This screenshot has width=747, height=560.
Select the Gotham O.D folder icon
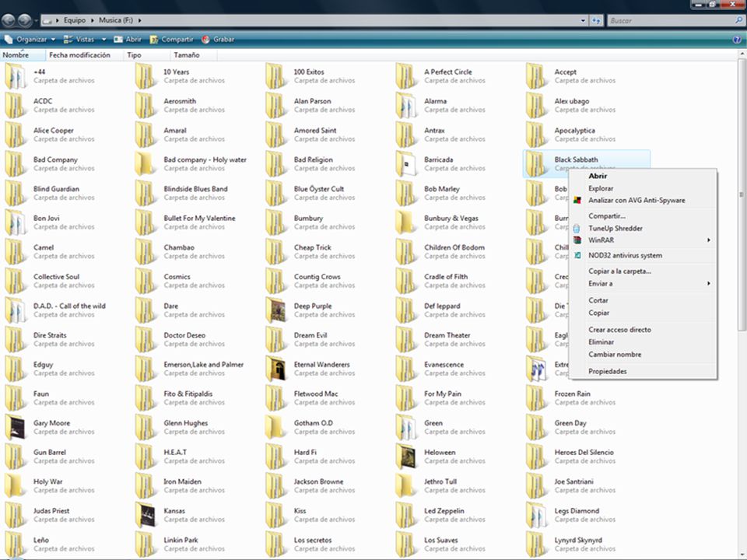[x=275, y=428]
